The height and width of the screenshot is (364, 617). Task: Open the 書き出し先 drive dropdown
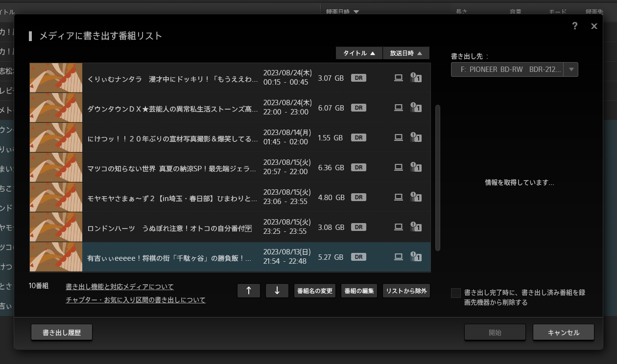[571, 69]
